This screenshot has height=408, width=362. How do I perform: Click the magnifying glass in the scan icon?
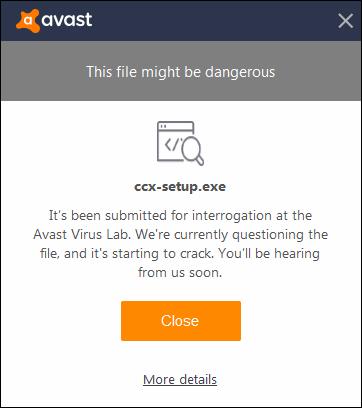point(193,151)
